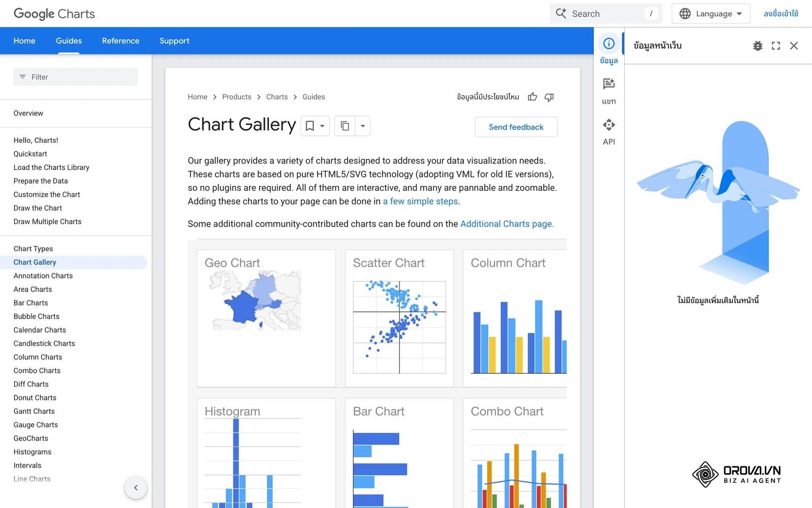The height and width of the screenshot is (508, 812).
Task: Open Draw Multiple Charts page
Action: tap(48, 221)
